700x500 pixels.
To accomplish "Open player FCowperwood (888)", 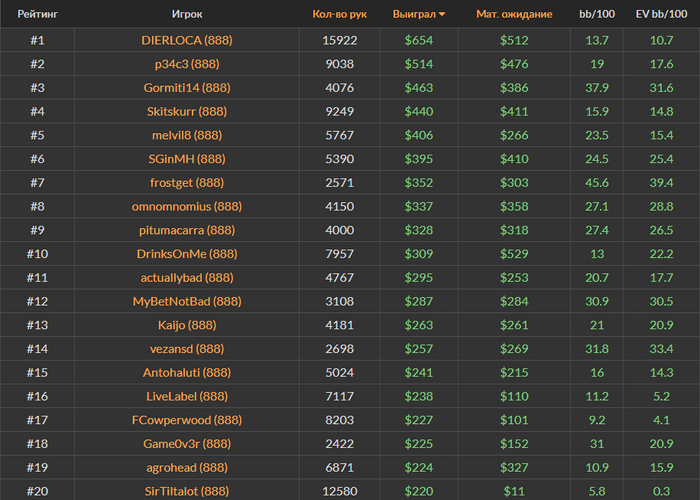I will (x=187, y=420).
